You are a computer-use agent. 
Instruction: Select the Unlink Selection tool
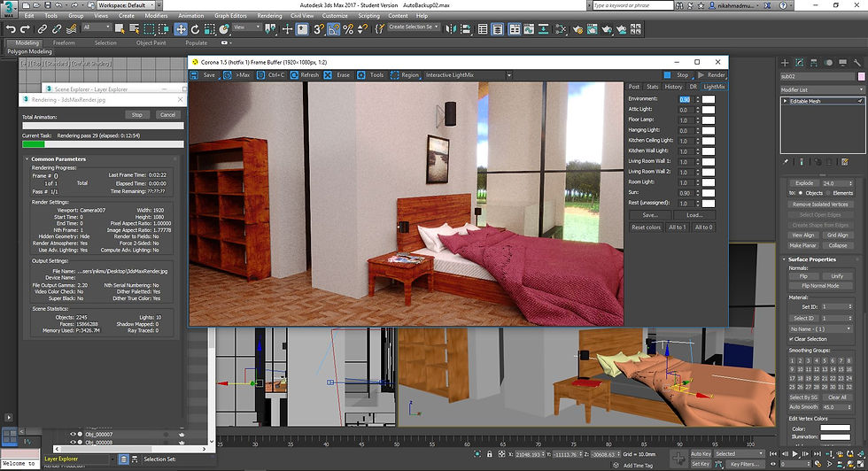pyautogui.click(x=57, y=29)
